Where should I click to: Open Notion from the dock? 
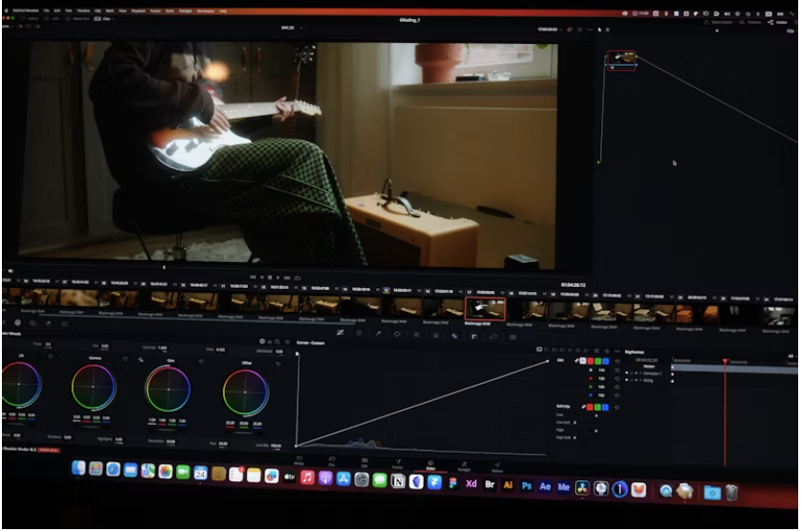[x=398, y=481]
